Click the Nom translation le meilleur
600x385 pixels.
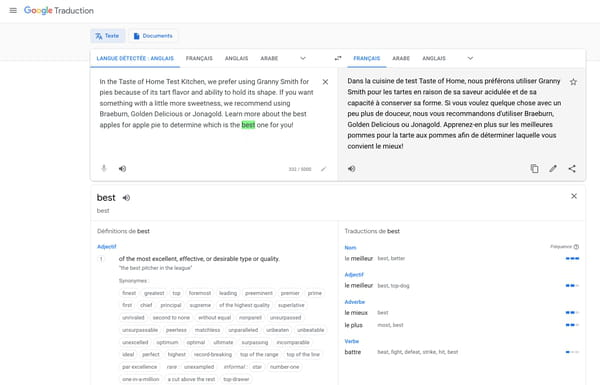click(359, 258)
